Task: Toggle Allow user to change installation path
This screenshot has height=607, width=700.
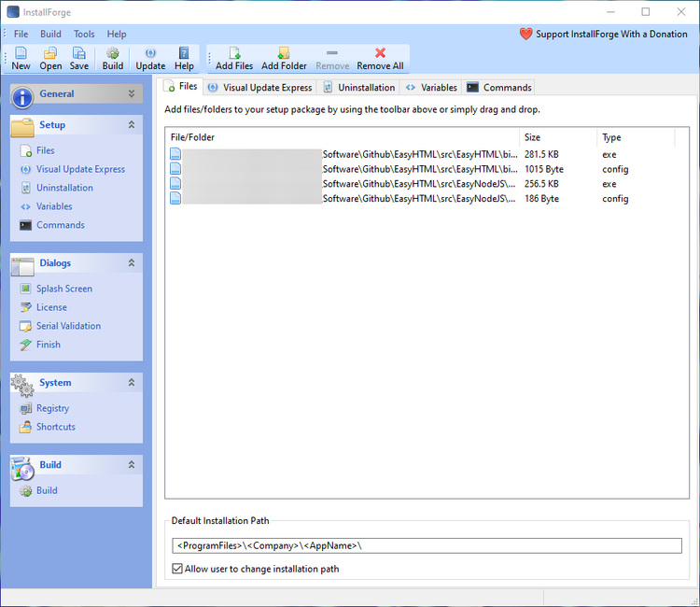Action: tap(177, 569)
